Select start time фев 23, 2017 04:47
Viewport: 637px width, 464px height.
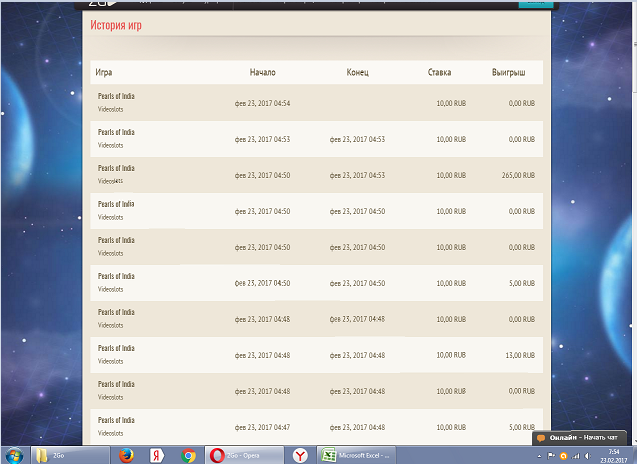click(x=262, y=427)
